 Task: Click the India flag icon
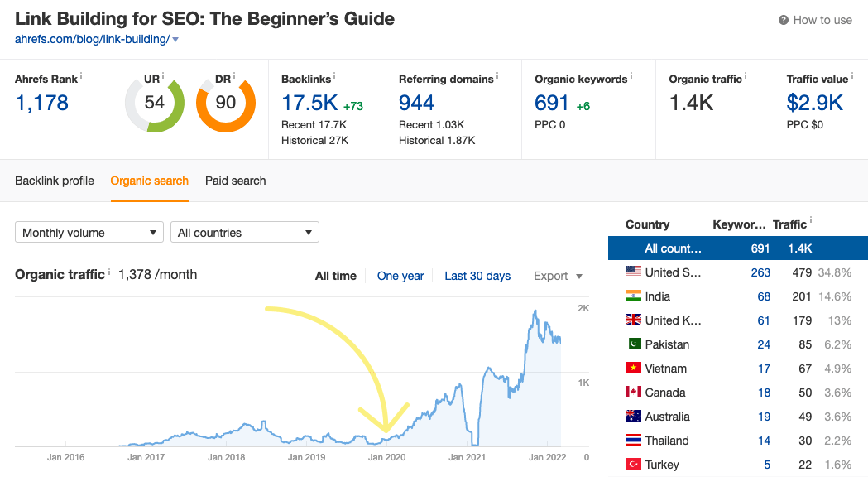coord(632,296)
